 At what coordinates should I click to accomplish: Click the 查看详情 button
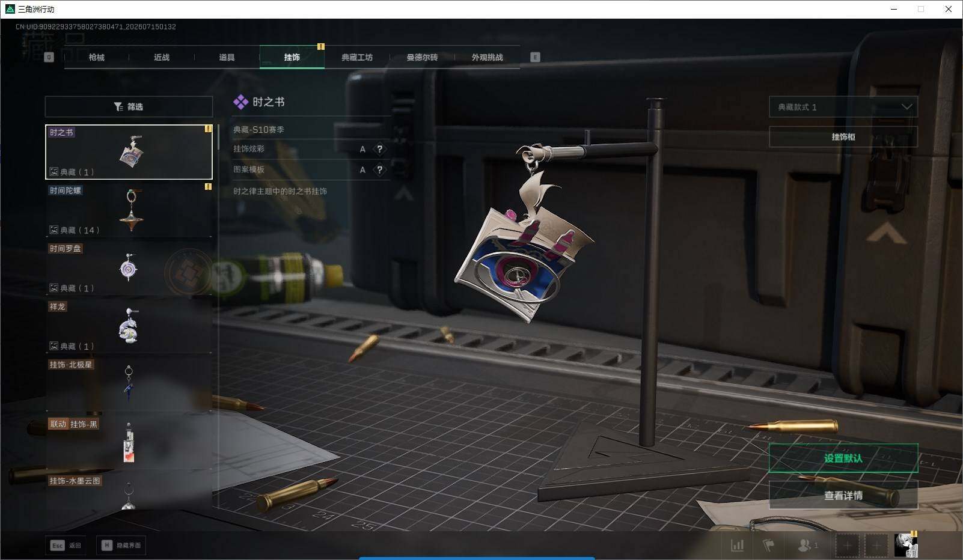(x=843, y=495)
